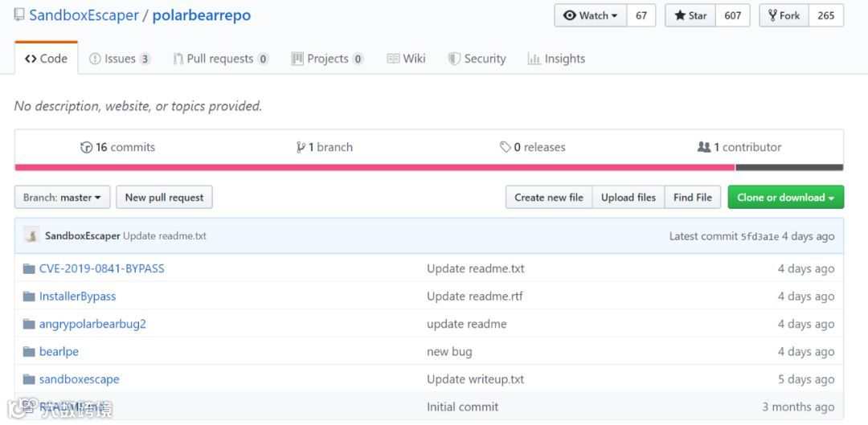The width and height of the screenshot is (868, 425).
Task: Click the releases tag icon
Action: pos(506,147)
